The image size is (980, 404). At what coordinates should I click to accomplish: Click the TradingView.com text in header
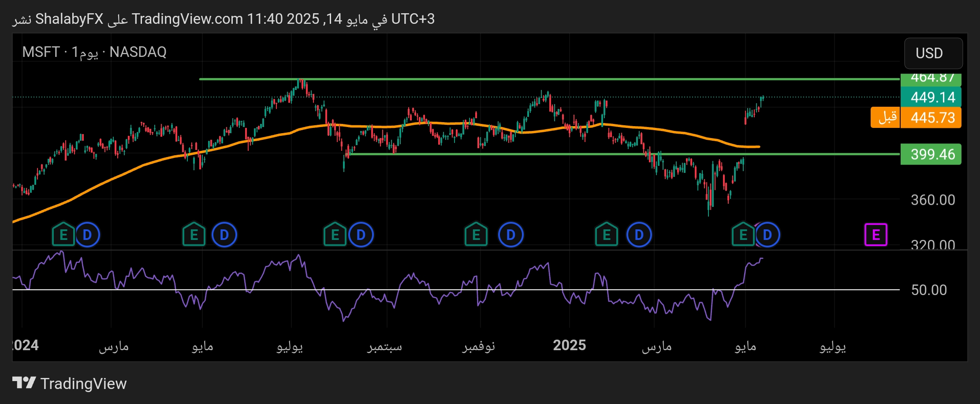[187, 19]
